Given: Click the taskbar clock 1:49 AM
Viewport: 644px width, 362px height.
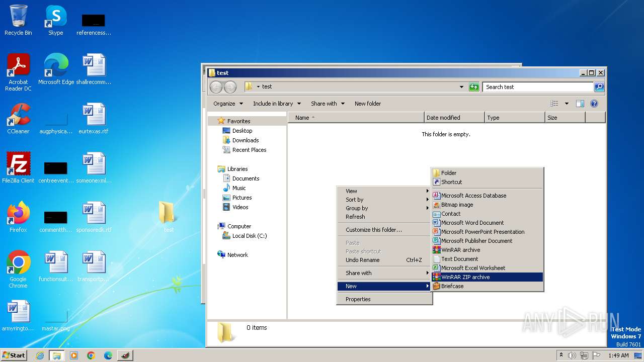Looking at the screenshot, I should pos(618,355).
